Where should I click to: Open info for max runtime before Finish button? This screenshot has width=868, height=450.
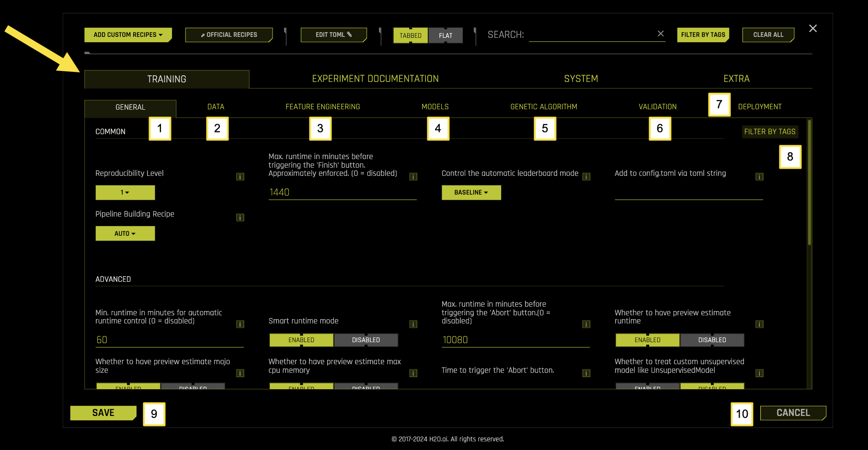tap(413, 176)
